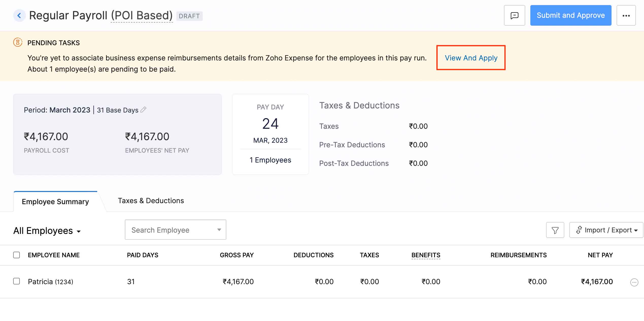Click the edit pencil next to 31 Base Days
Viewport: 644px width, 321px height.
point(143,110)
